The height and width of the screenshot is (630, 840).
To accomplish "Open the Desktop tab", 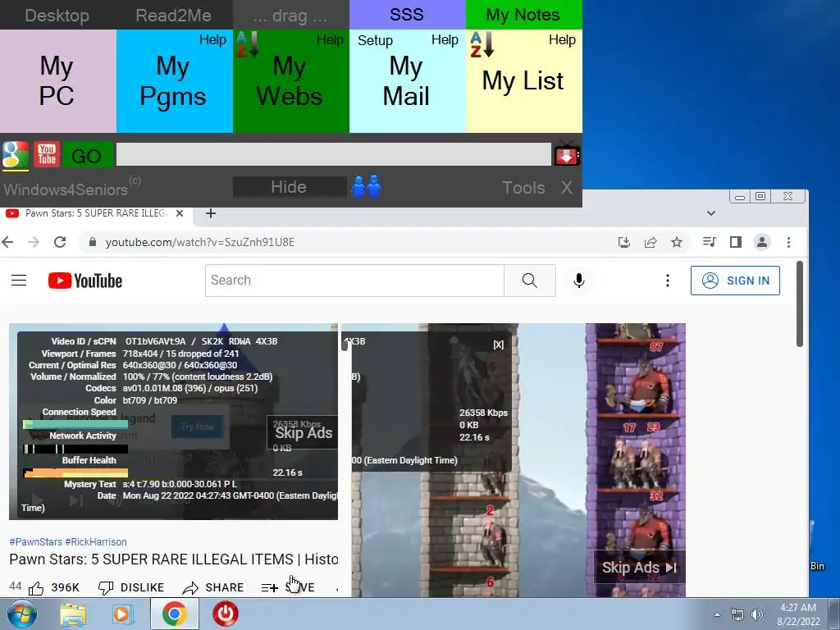I will tap(57, 15).
